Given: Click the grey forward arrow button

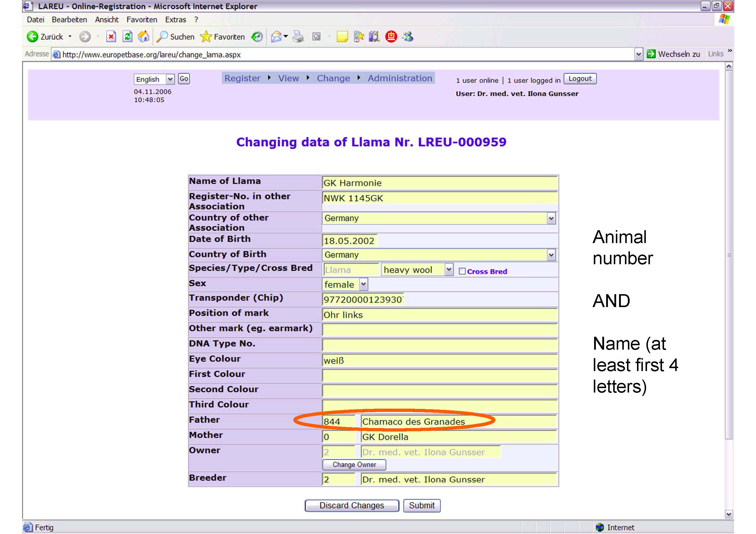Looking at the screenshot, I should click(x=85, y=36).
